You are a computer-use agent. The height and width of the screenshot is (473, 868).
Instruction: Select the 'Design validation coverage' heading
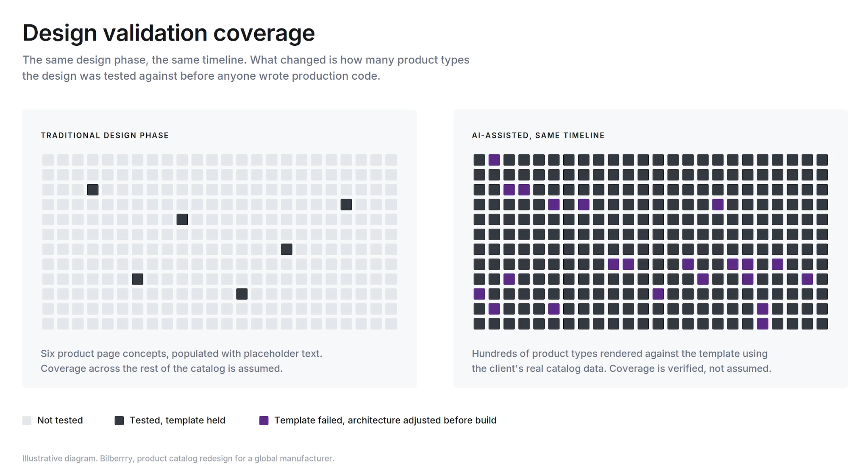(169, 33)
